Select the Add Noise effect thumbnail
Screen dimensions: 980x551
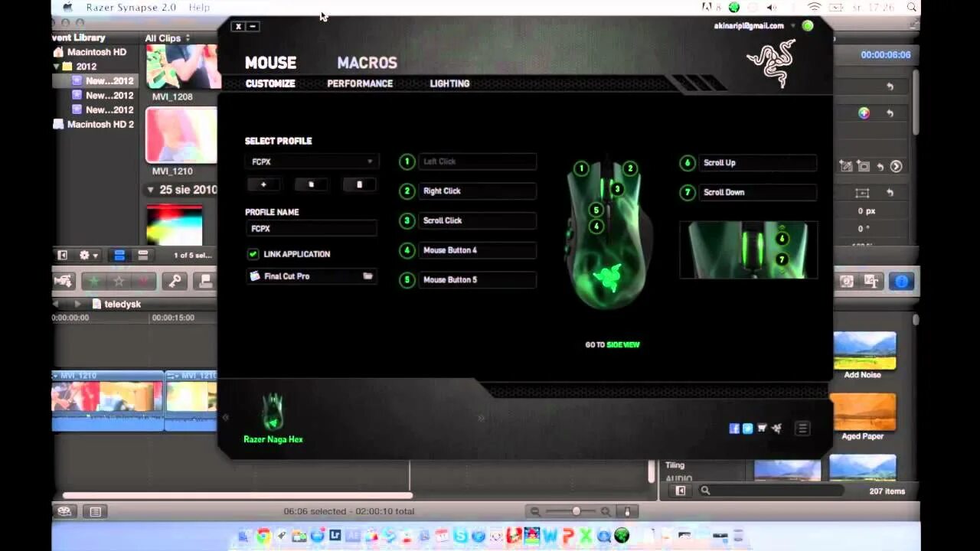pos(864,350)
